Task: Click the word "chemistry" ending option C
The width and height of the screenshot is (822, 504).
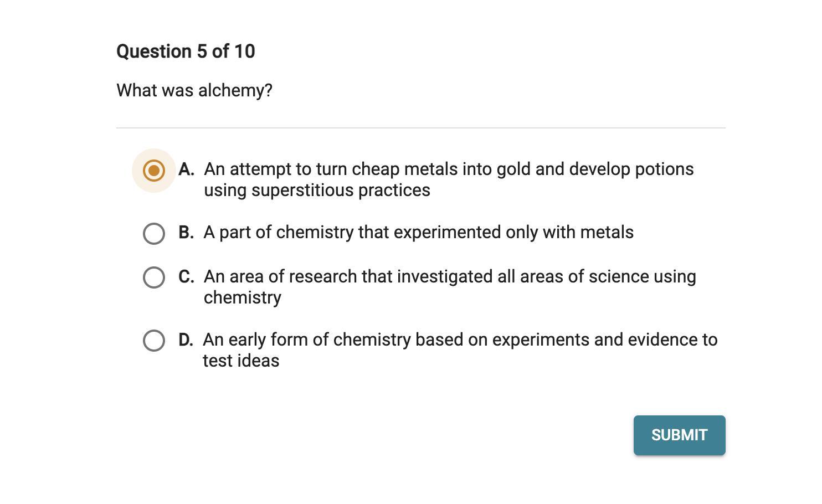Action: 243,297
